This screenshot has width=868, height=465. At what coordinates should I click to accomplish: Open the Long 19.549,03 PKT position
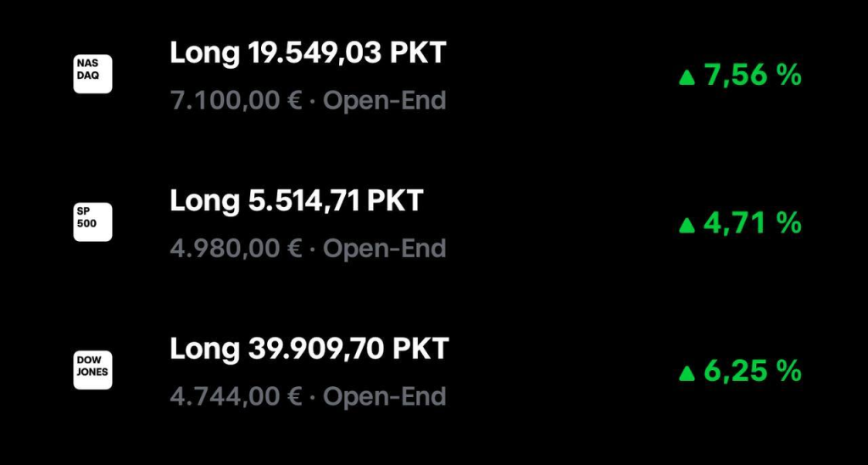point(308,53)
